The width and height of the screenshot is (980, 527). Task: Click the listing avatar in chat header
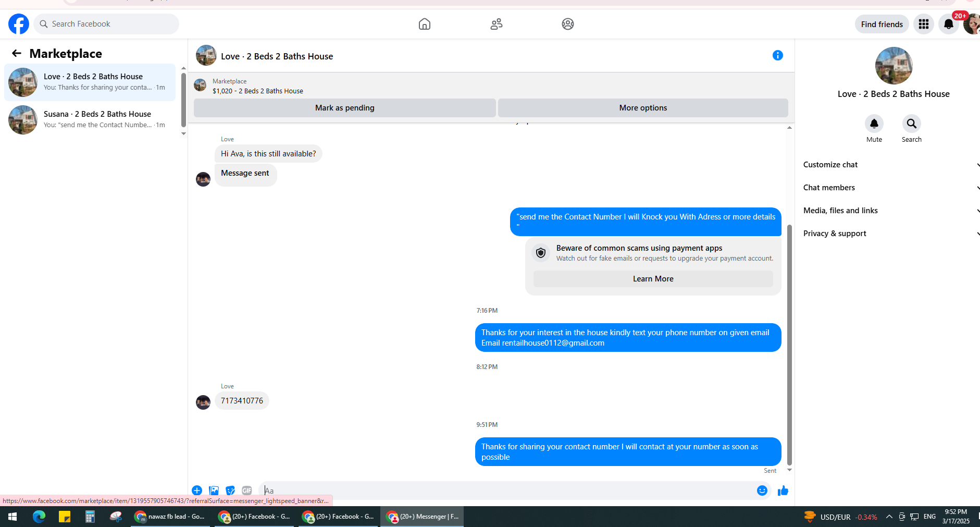206,55
